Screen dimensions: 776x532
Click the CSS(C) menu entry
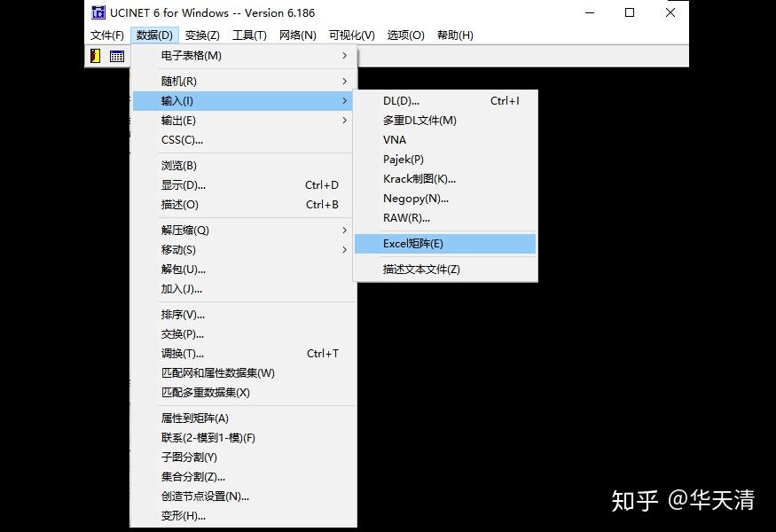click(x=181, y=139)
